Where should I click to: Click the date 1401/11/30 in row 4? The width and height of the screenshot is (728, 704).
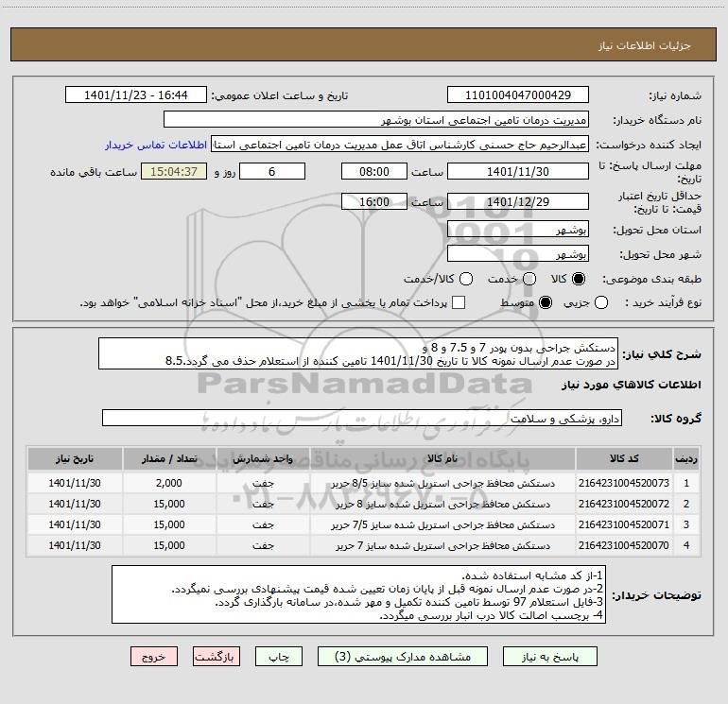[75, 546]
